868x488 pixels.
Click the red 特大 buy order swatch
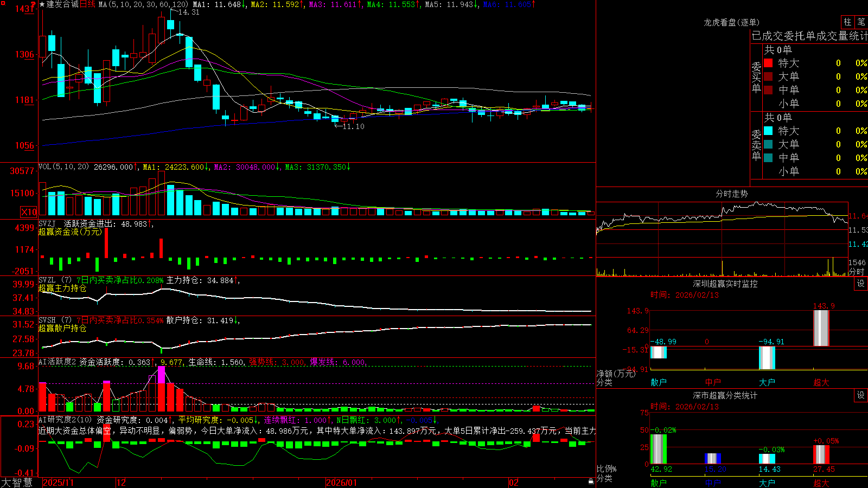click(x=768, y=63)
